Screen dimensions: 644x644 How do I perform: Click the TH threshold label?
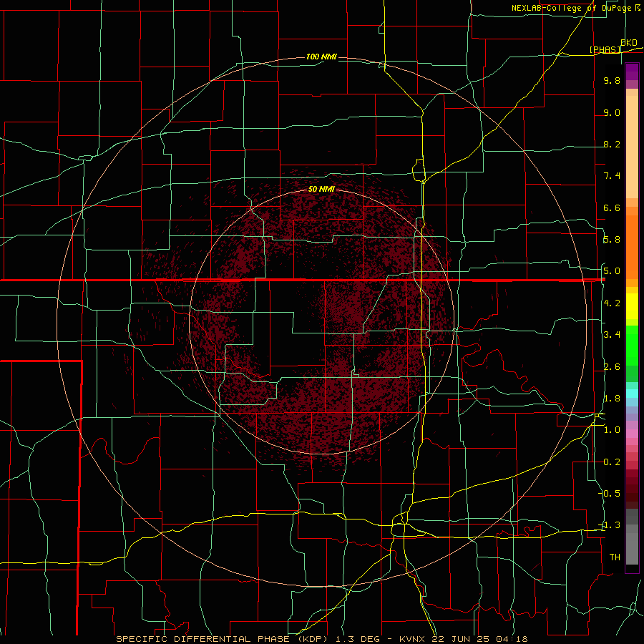point(615,557)
